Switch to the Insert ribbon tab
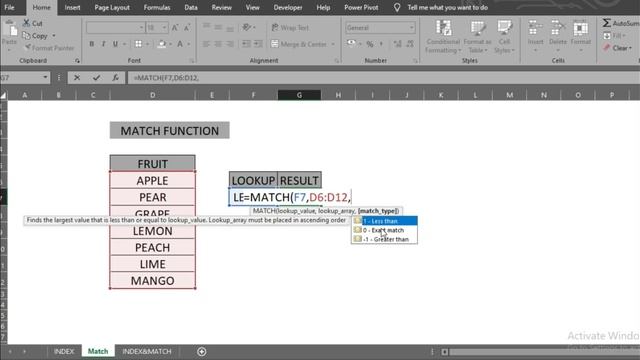Screen dimensions: 640x360 72,7
